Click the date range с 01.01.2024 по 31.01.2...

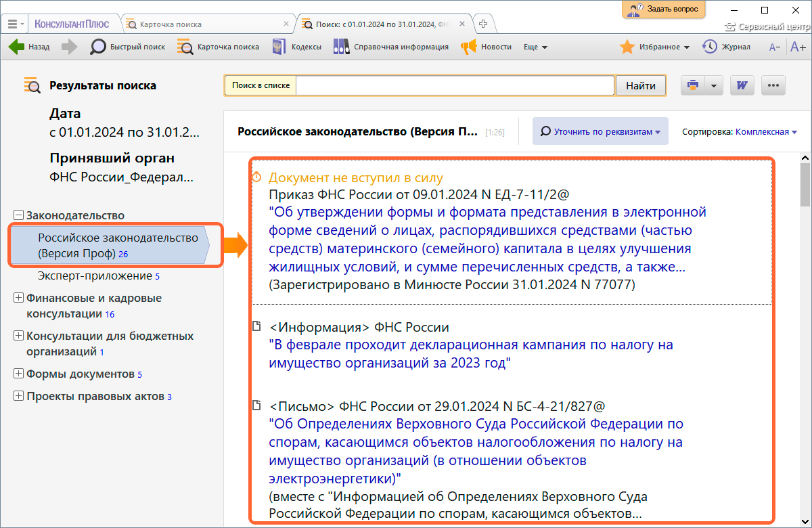point(125,133)
